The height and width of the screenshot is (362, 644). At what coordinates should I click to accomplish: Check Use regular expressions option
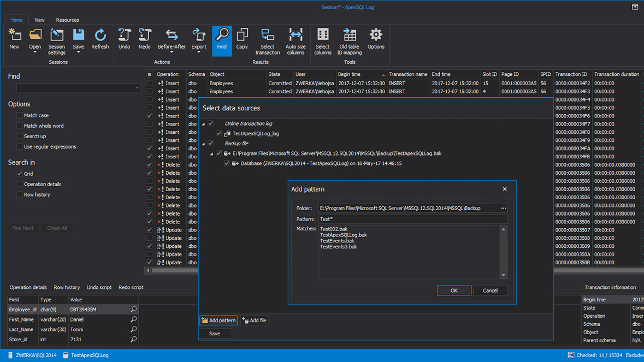20,146
